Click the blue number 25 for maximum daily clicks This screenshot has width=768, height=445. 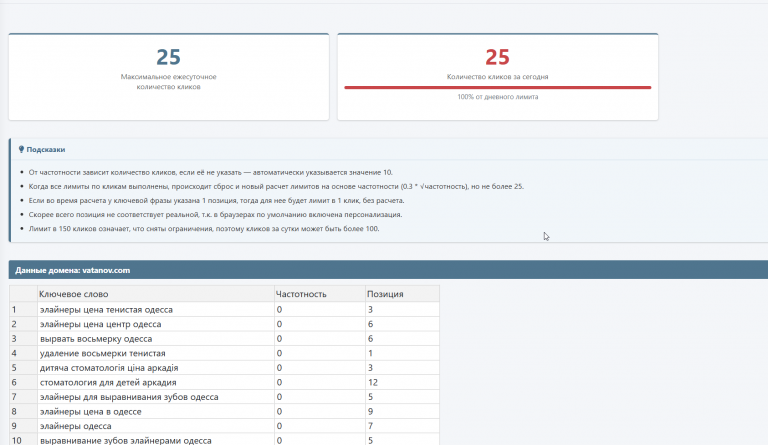[168, 57]
